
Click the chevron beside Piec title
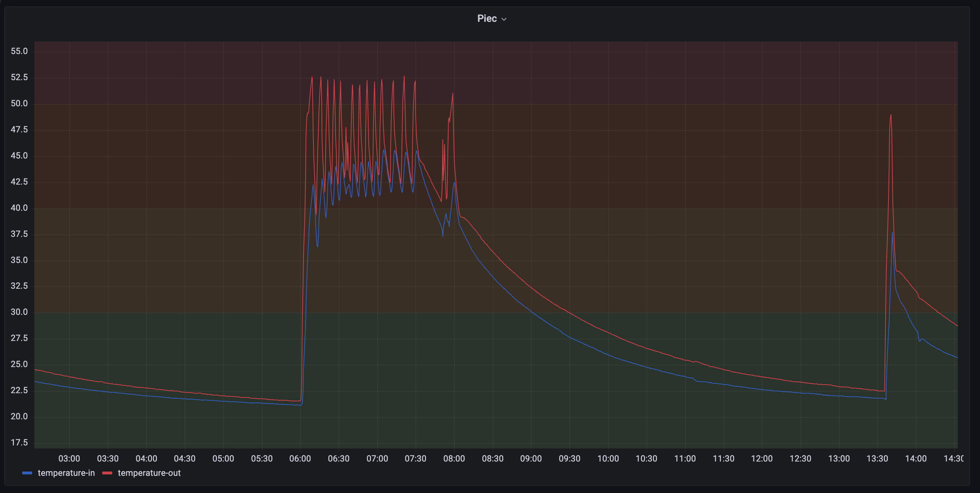[504, 19]
